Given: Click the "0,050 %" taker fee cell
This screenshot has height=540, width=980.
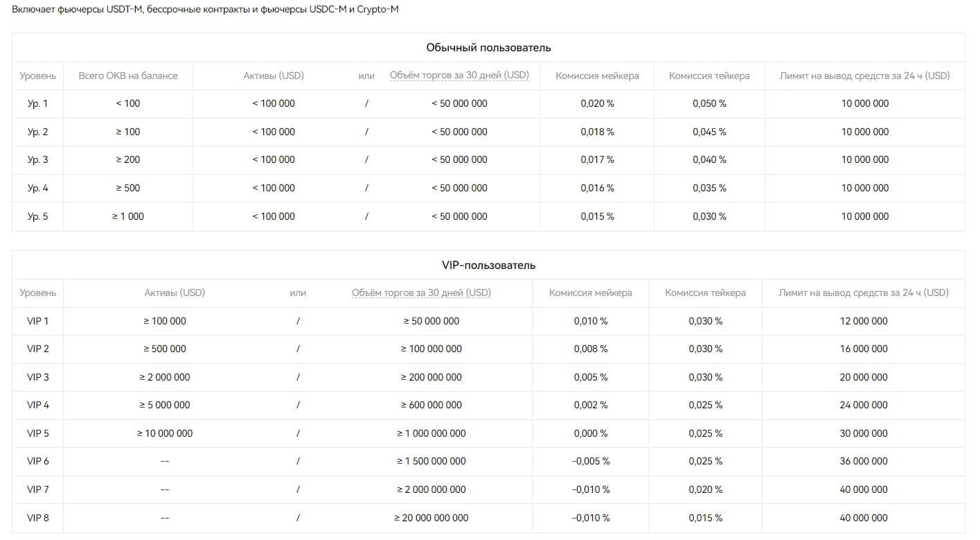Looking at the screenshot, I should [x=709, y=103].
